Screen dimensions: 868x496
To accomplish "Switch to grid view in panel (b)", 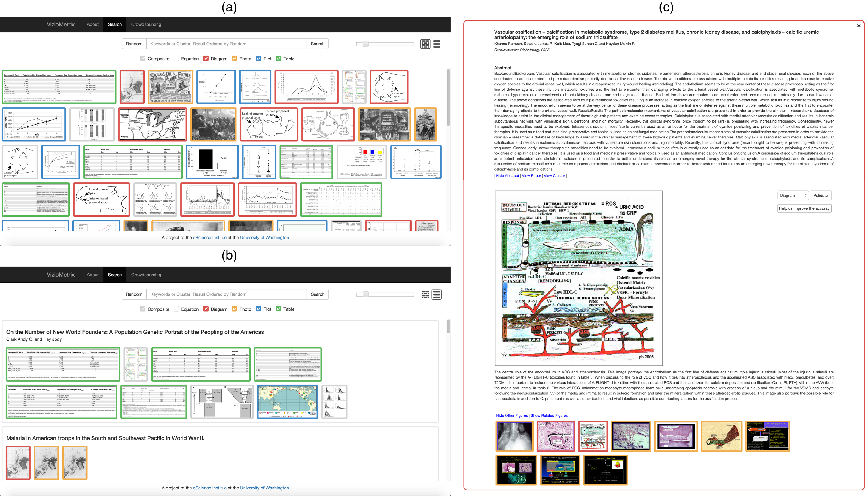I will point(425,294).
